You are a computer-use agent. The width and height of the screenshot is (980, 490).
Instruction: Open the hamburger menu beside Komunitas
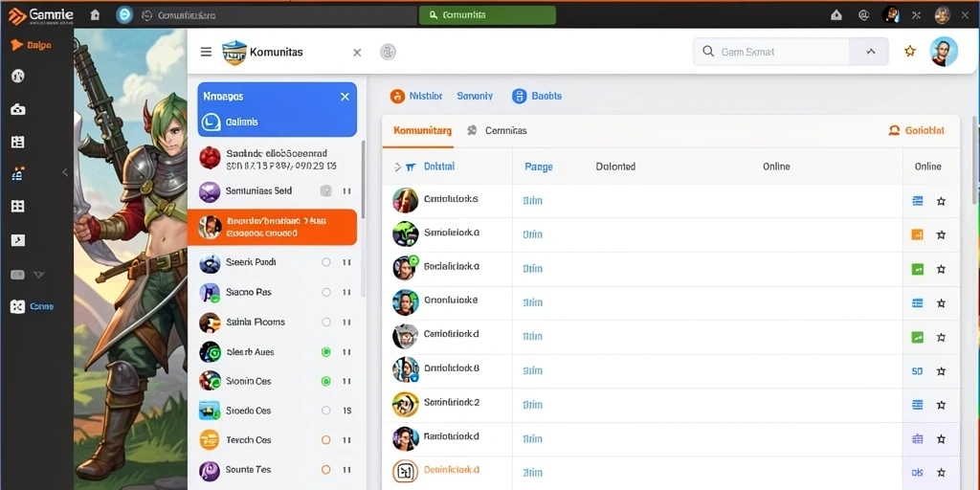206,52
